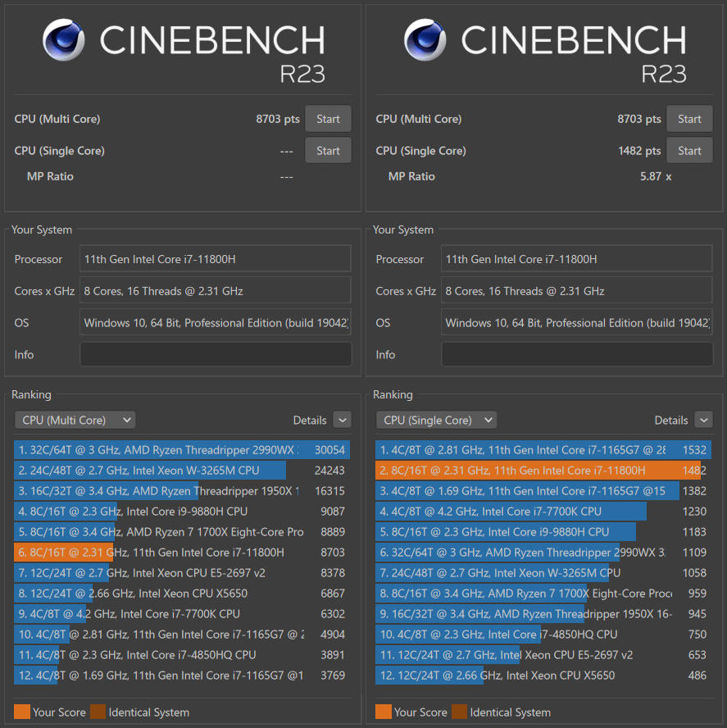727x728 pixels.
Task: Select i7-1165G7 2.81 GHz row scoring 4904
Action: [182, 635]
